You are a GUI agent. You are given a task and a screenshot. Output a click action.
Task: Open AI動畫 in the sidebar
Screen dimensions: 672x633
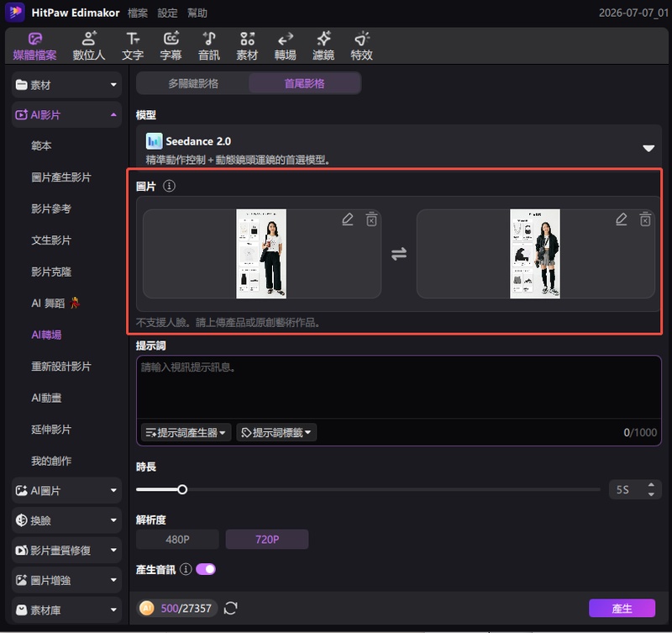46,398
